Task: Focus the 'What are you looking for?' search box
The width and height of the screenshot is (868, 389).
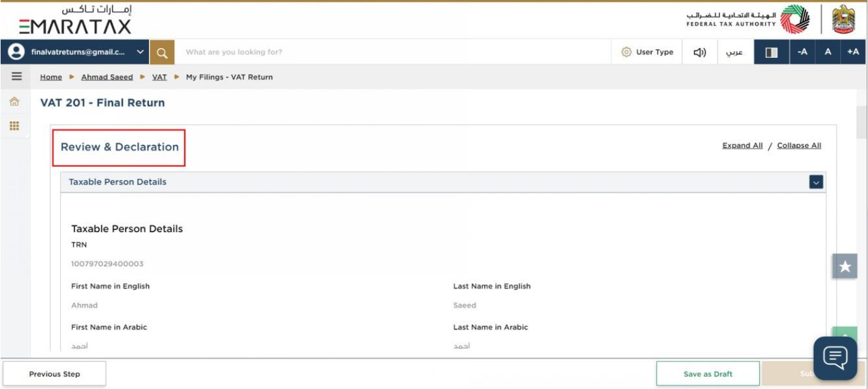Action: tap(394, 52)
